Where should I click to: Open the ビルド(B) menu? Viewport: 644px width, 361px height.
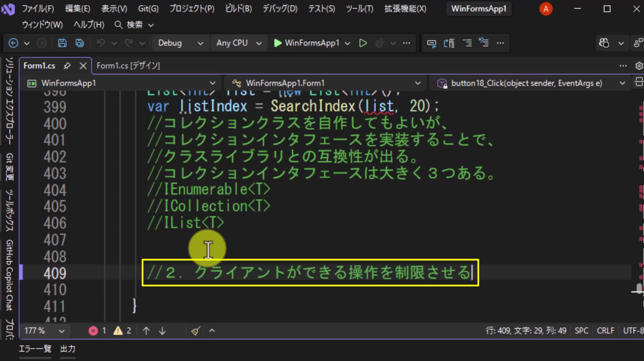[239, 9]
